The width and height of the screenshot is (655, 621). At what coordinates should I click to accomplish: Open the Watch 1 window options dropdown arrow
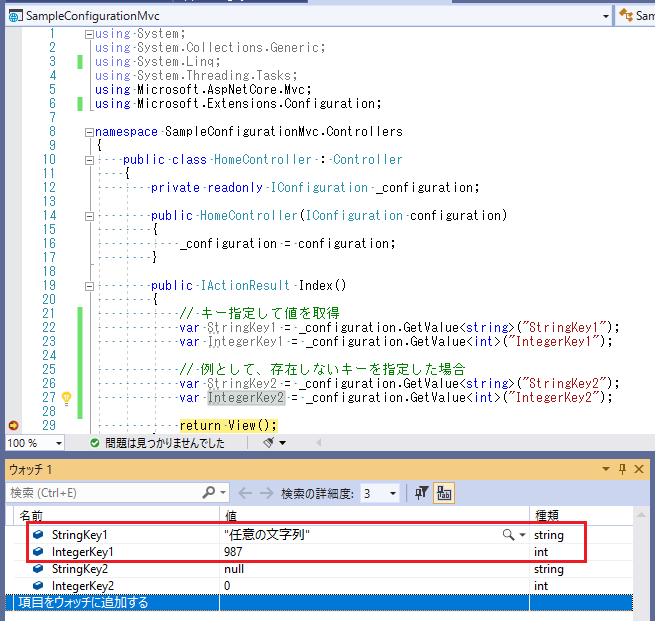606,469
